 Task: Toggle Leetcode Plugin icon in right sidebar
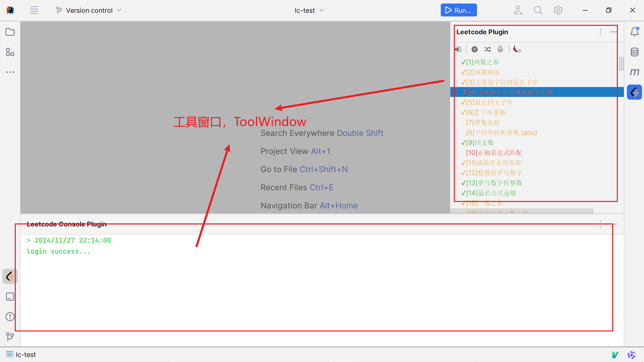(635, 92)
